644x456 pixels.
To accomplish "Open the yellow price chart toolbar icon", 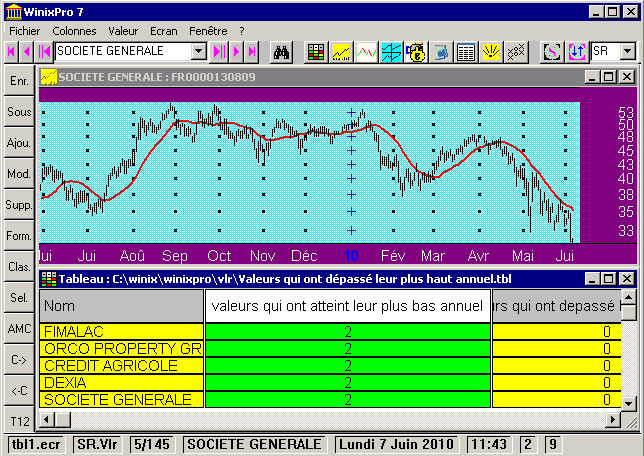I will click(x=341, y=52).
